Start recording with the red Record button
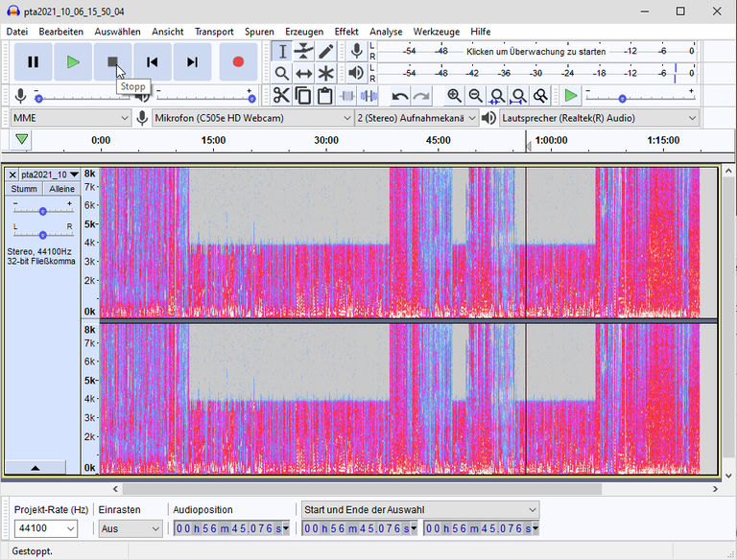This screenshot has height=560, width=737. pos(238,61)
